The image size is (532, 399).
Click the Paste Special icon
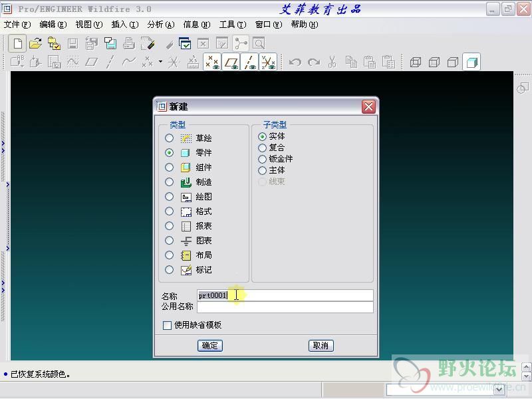(388, 62)
